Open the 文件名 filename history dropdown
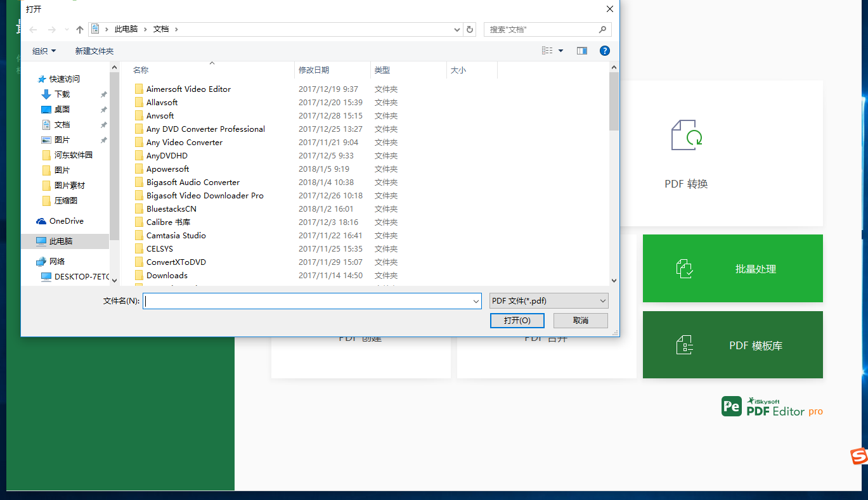 click(x=476, y=300)
